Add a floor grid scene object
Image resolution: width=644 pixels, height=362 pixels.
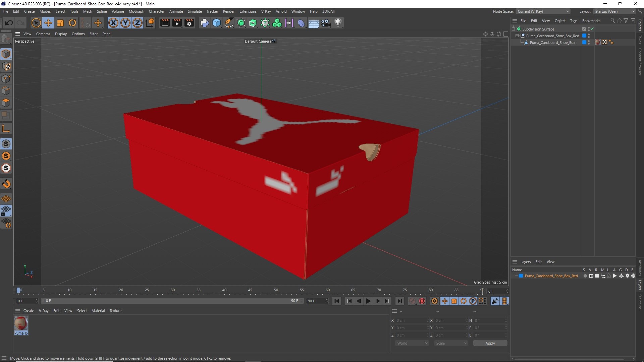tap(314, 23)
